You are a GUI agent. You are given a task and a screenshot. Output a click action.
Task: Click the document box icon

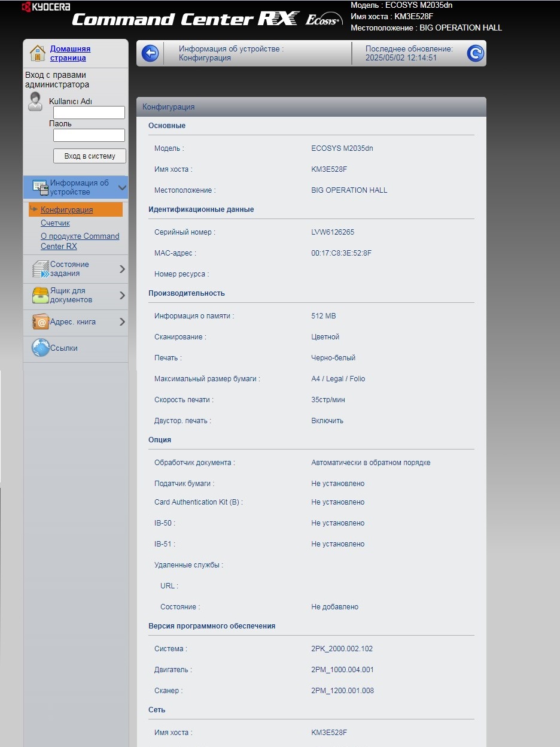point(40,295)
